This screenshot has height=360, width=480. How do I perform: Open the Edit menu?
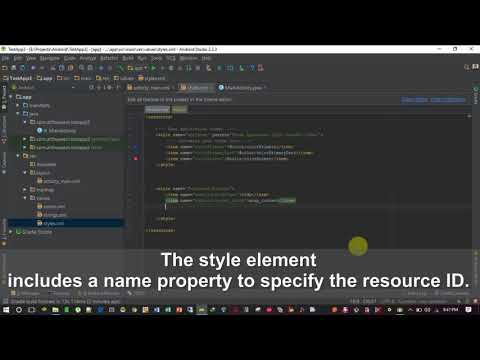click(x=18, y=58)
